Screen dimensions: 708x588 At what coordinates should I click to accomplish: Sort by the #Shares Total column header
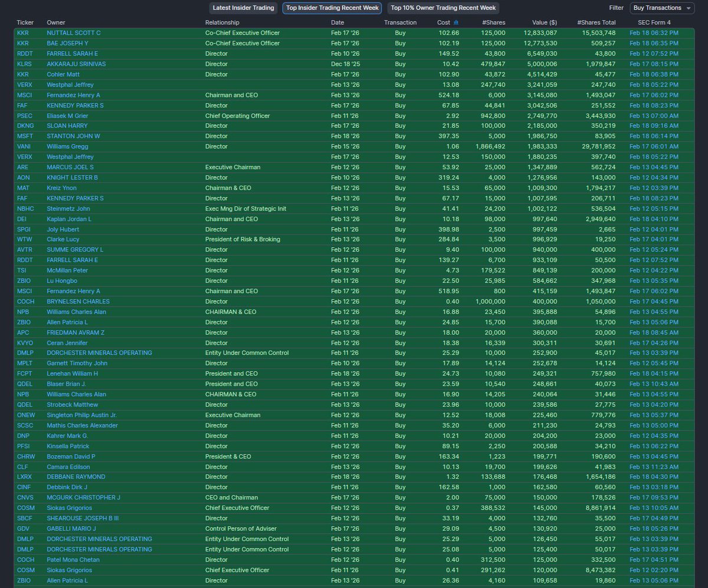tap(596, 22)
